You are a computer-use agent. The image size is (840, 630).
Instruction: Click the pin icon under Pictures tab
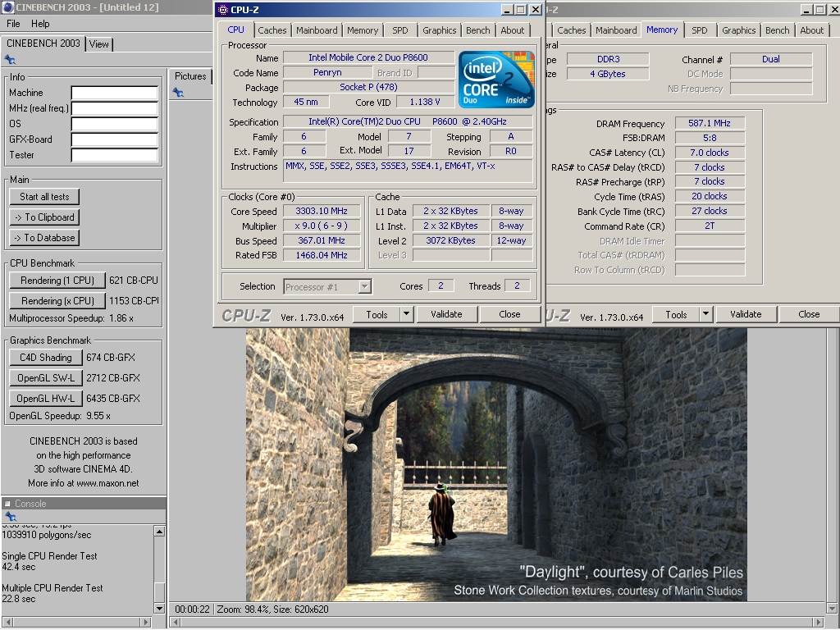tap(178, 93)
